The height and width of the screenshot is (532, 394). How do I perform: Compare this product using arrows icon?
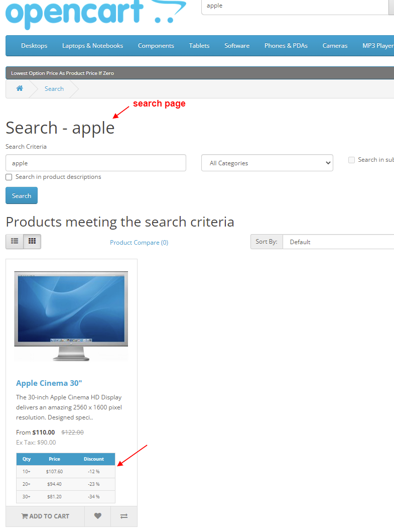click(x=124, y=516)
